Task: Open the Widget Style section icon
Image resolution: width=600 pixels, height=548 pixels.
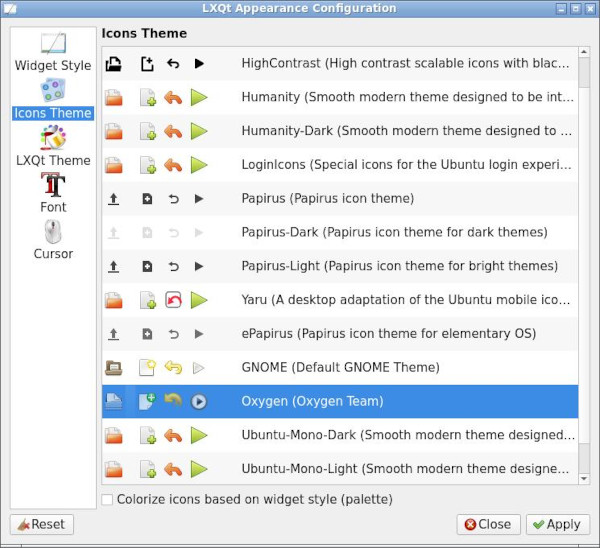Action: [53, 43]
